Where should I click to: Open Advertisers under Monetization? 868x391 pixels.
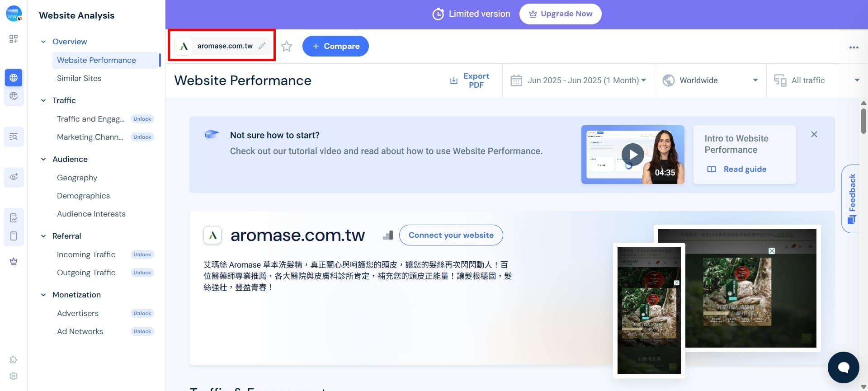(78, 313)
